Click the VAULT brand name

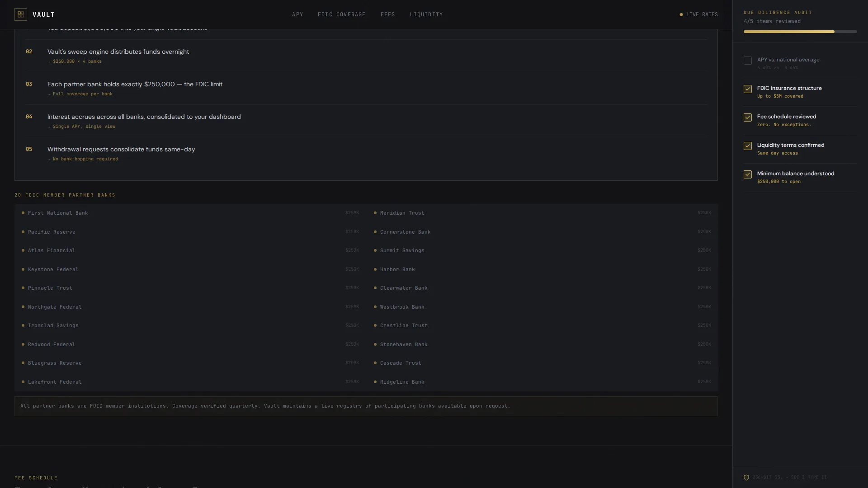[44, 14]
